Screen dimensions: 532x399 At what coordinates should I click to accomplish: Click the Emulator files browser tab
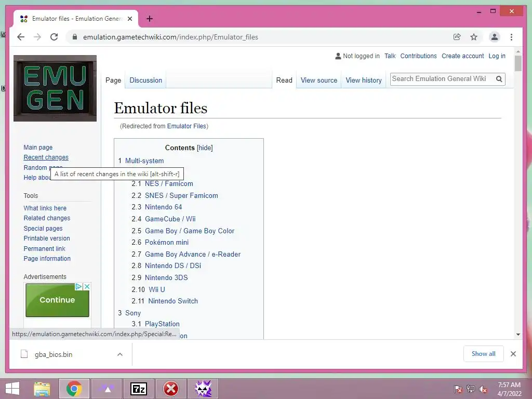[76, 19]
